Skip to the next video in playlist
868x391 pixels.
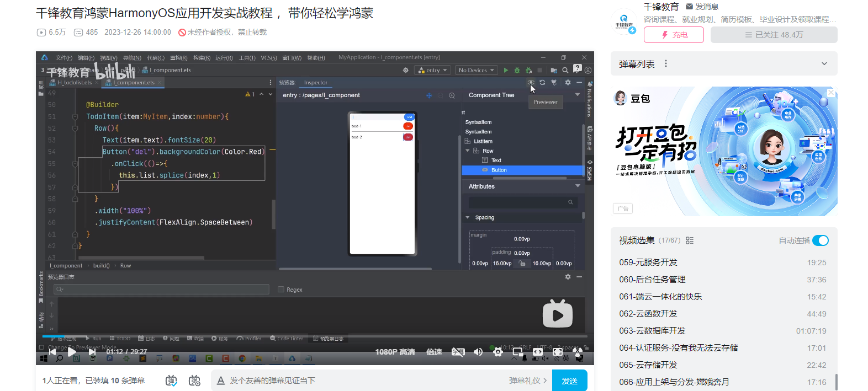click(92, 352)
